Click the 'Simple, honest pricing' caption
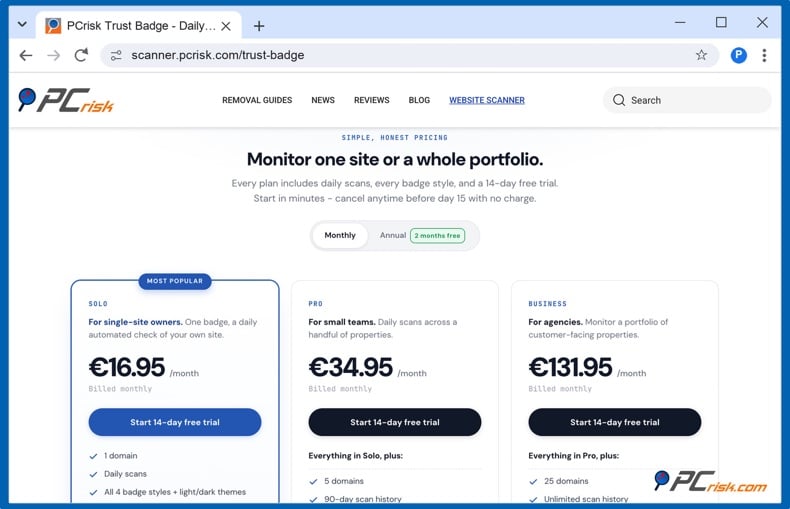The height and width of the screenshot is (509, 790). 394,138
